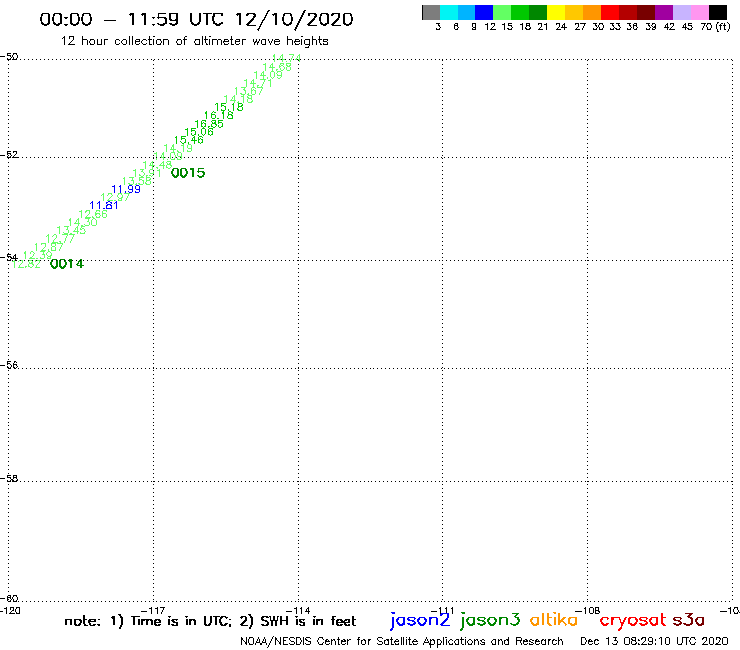
Task: Click the -114 longitude axis label
Action: tap(298, 610)
